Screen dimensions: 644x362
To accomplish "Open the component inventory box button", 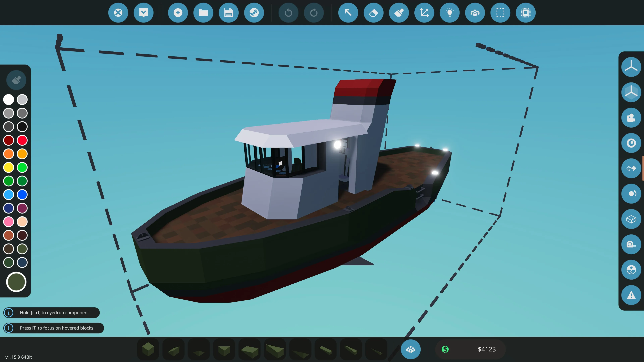I will point(411,349).
